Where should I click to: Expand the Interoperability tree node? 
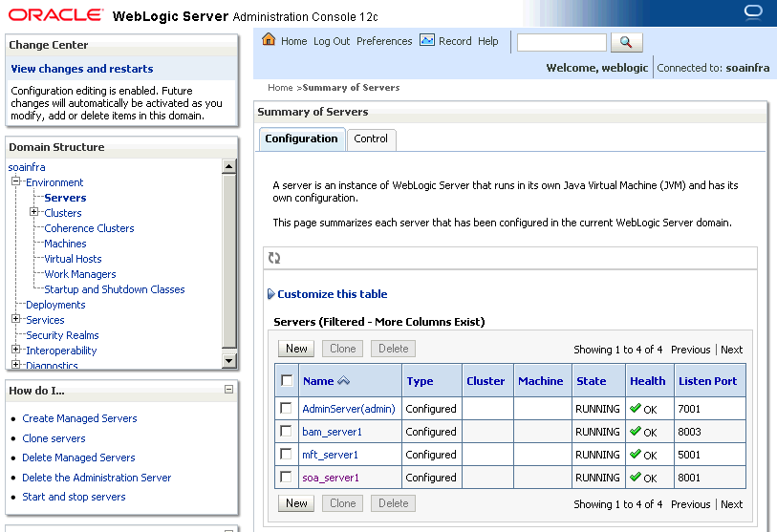(x=16, y=350)
